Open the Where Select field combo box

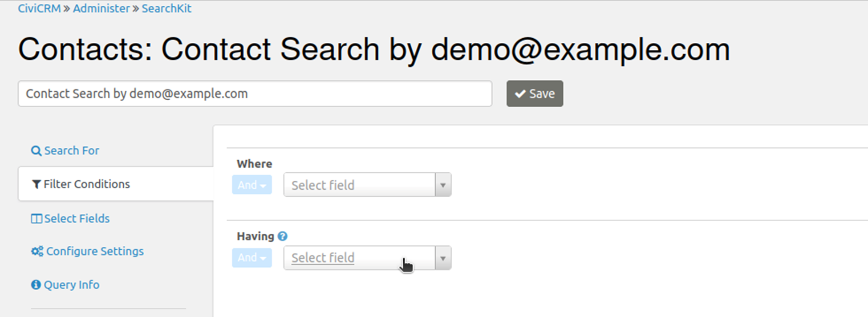[359, 185]
